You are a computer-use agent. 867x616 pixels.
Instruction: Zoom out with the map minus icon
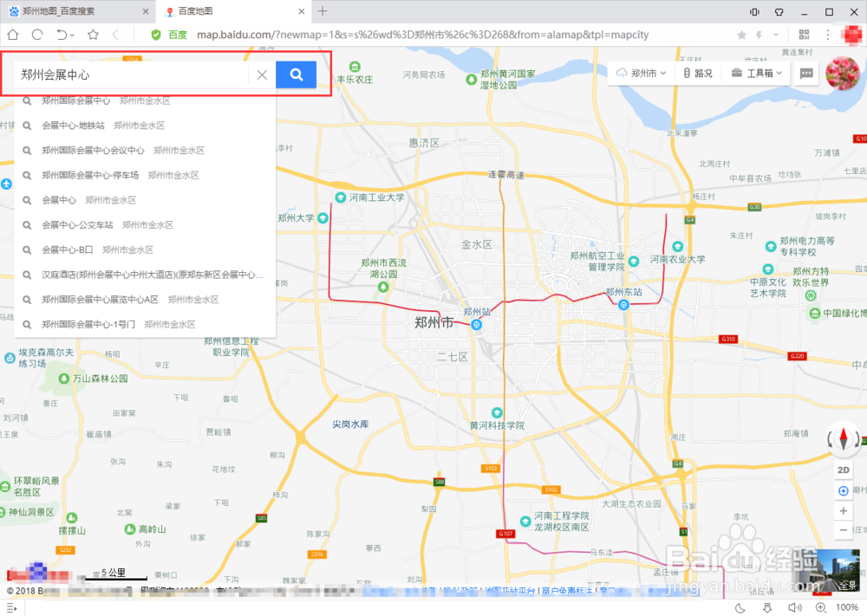[842, 530]
